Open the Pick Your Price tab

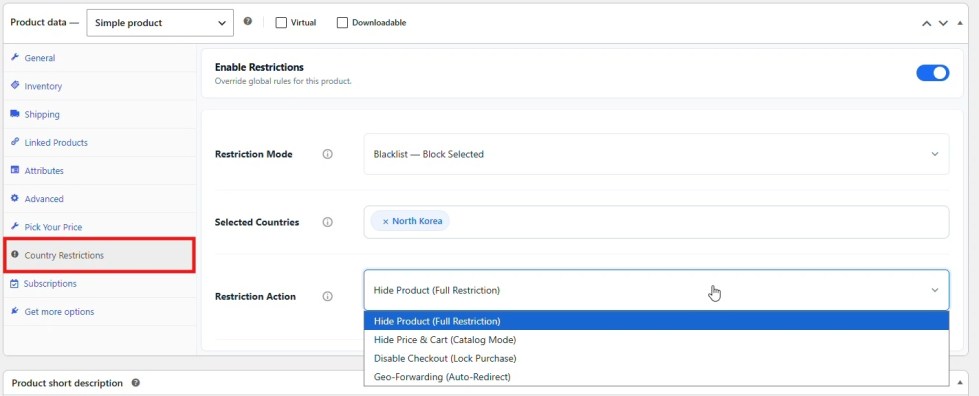point(100,227)
